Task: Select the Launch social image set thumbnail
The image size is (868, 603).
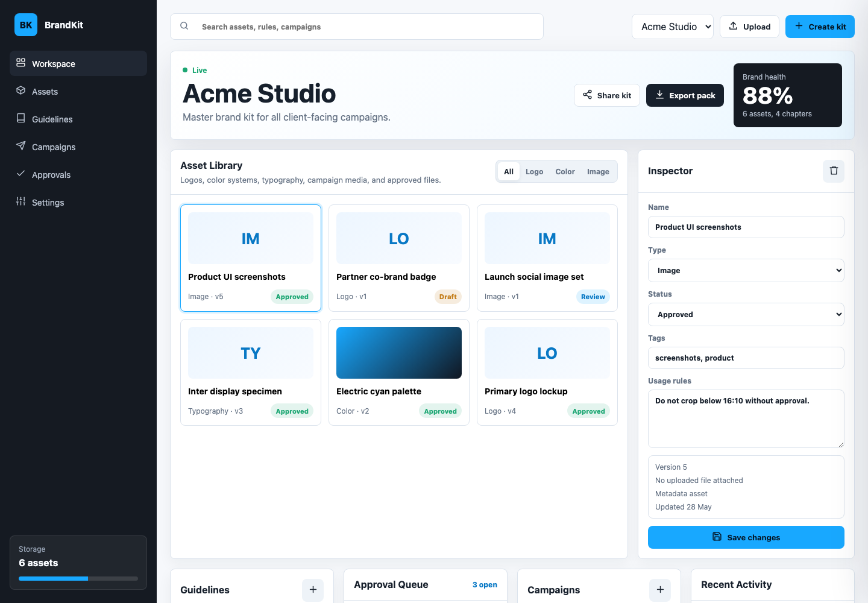Action: [x=547, y=238]
